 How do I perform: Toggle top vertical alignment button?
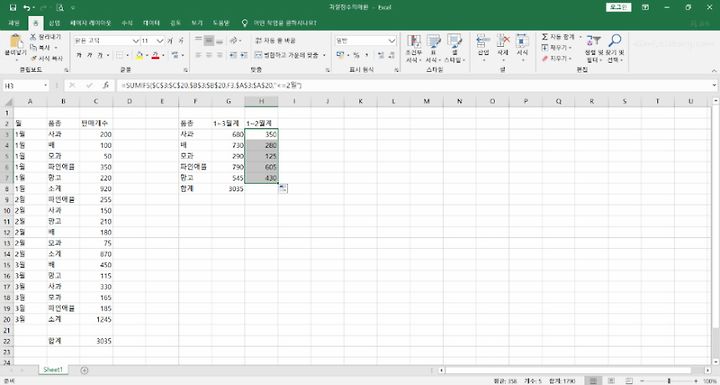(x=198, y=40)
